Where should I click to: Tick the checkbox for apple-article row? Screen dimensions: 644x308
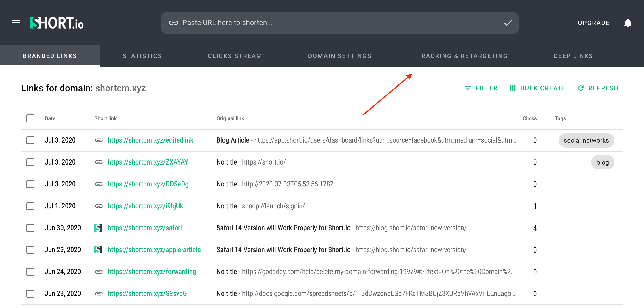(x=30, y=250)
